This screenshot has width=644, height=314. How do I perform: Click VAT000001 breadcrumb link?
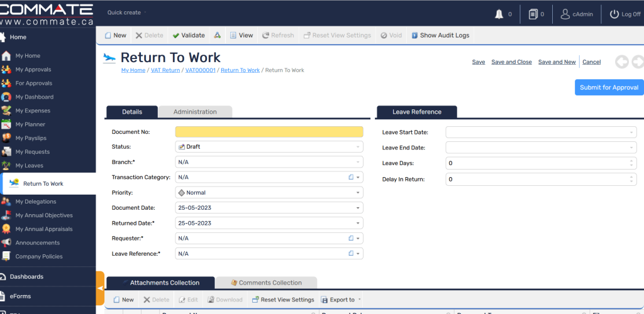(200, 70)
